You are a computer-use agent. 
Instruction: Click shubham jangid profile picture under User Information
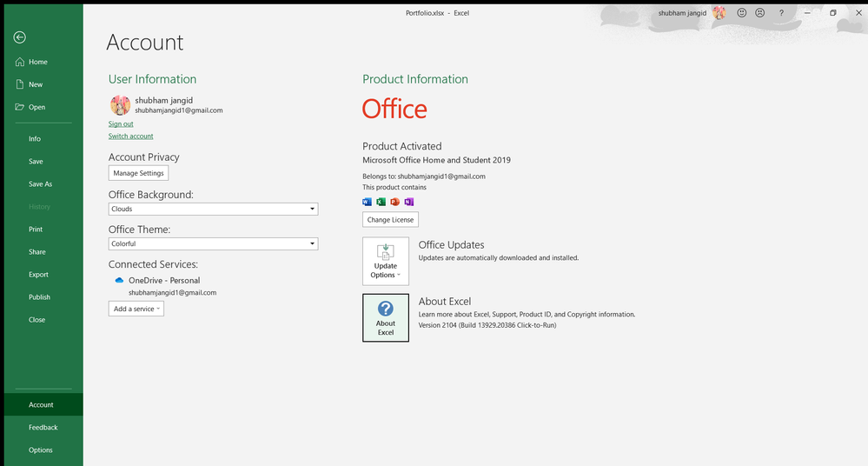(120, 104)
